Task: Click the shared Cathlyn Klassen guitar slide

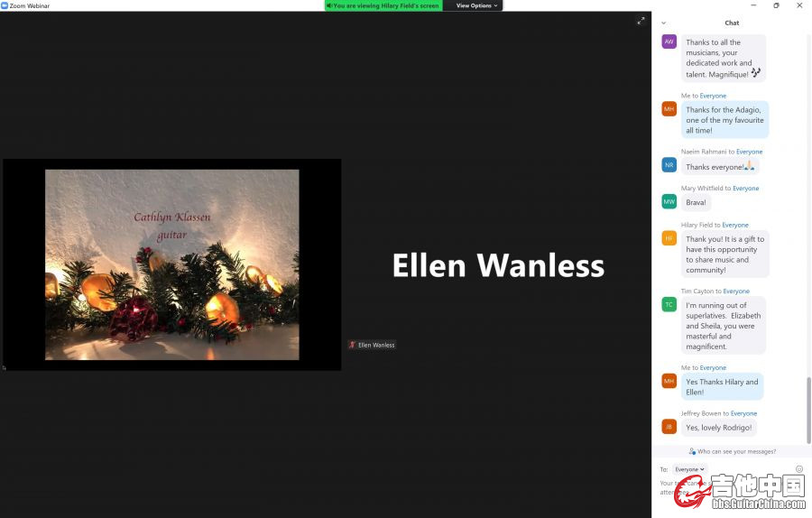Action: tap(171, 264)
